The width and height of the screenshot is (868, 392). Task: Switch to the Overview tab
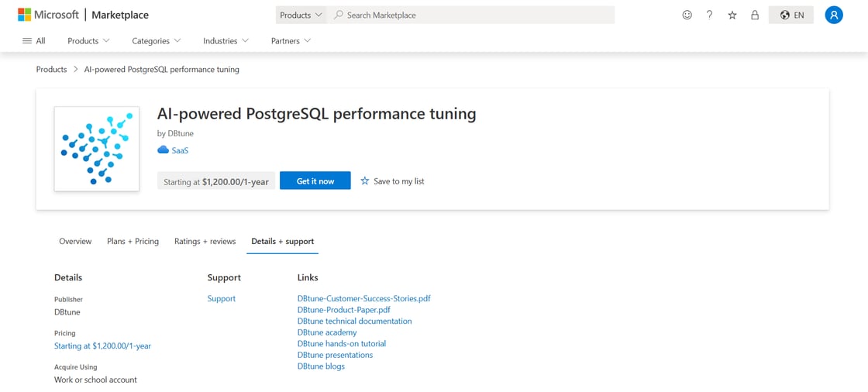(x=75, y=242)
